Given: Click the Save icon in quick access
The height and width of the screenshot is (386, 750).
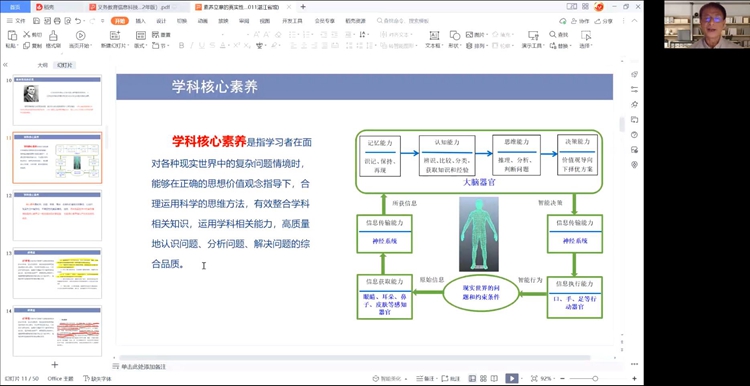Looking at the screenshot, I should [x=36, y=21].
